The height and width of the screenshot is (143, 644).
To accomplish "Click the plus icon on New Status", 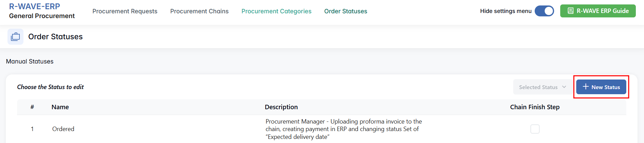I will pyautogui.click(x=585, y=87).
